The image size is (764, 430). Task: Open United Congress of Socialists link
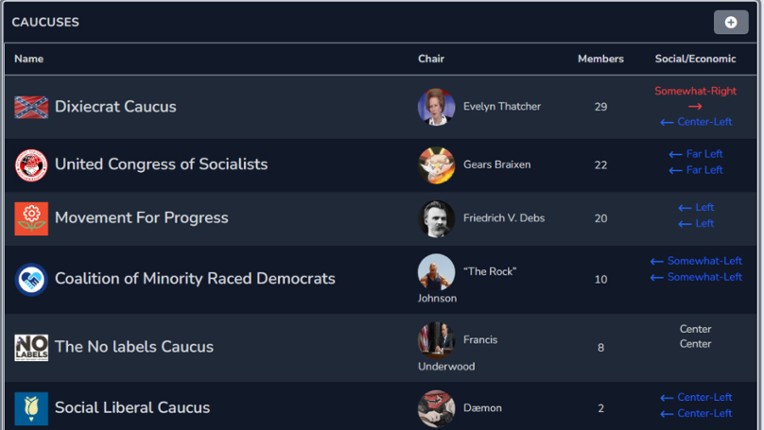pyautogui.click(x=161, y=164)
